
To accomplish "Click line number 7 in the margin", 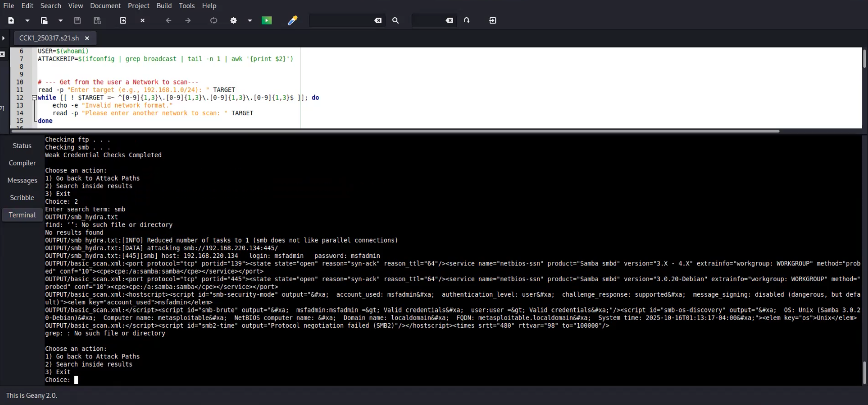I will (x=21, y=59).
